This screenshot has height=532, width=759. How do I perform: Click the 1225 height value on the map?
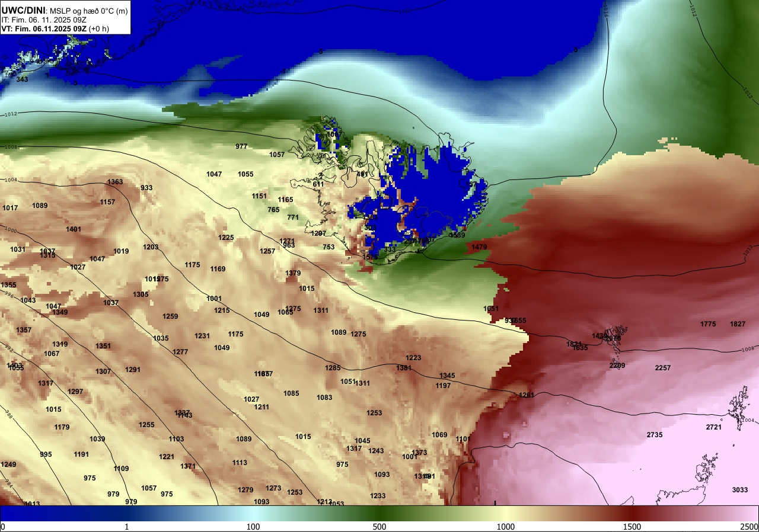click(x=226, y=238)
